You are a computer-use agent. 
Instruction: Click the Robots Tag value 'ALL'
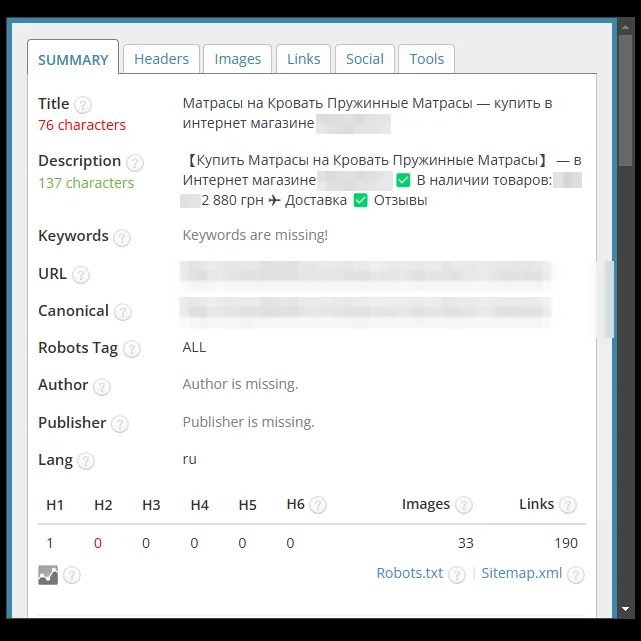(x=194, y=347)
